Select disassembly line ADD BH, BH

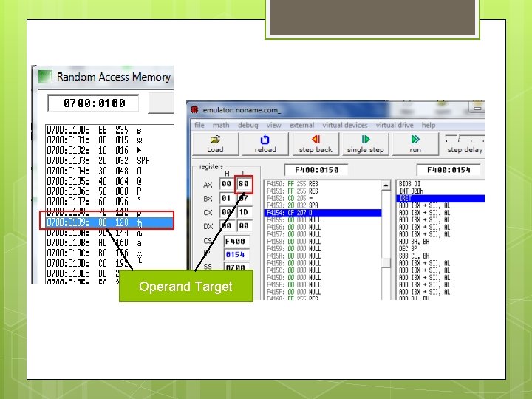(x=440, y=242)
